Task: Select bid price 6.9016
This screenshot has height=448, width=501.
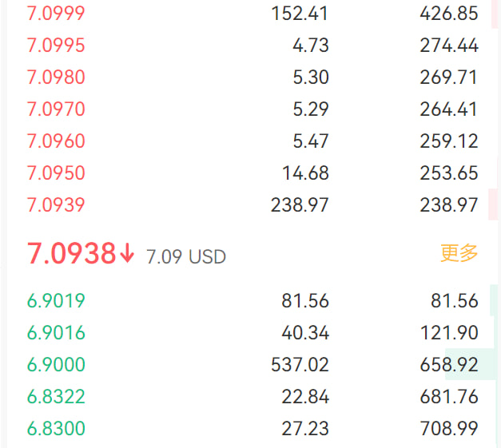Action: [56, 333]
